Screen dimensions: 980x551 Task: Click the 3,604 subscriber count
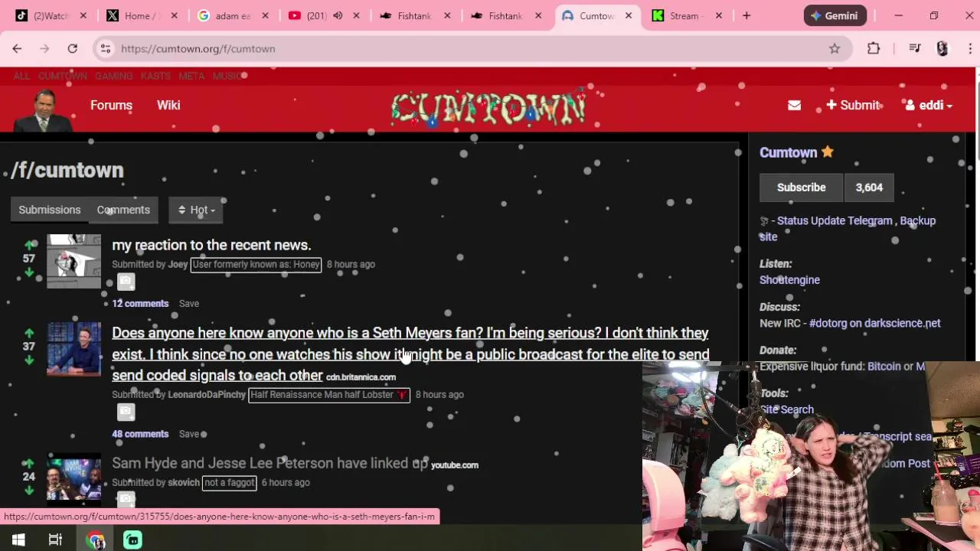(869, 187)
